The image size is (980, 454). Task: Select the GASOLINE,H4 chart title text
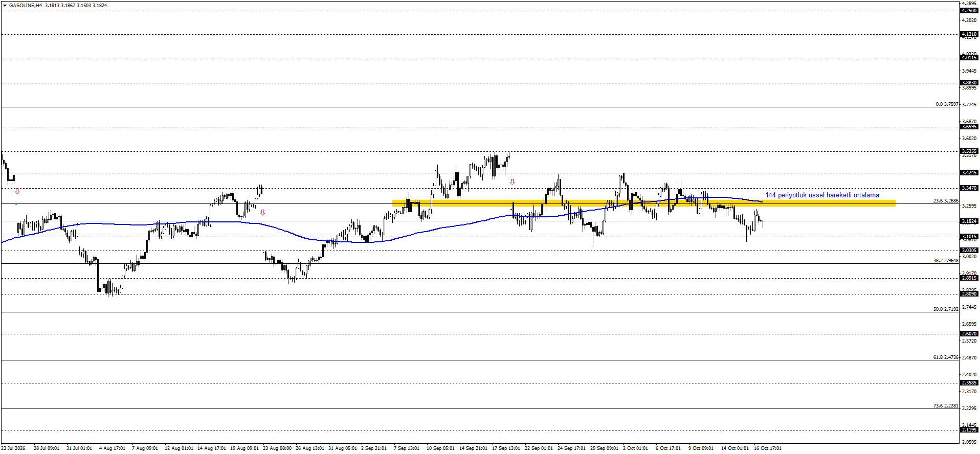click(x=26, y=5)
